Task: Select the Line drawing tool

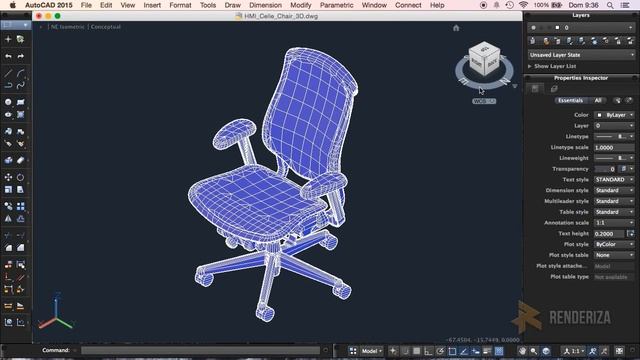Action: coord(8,73)
